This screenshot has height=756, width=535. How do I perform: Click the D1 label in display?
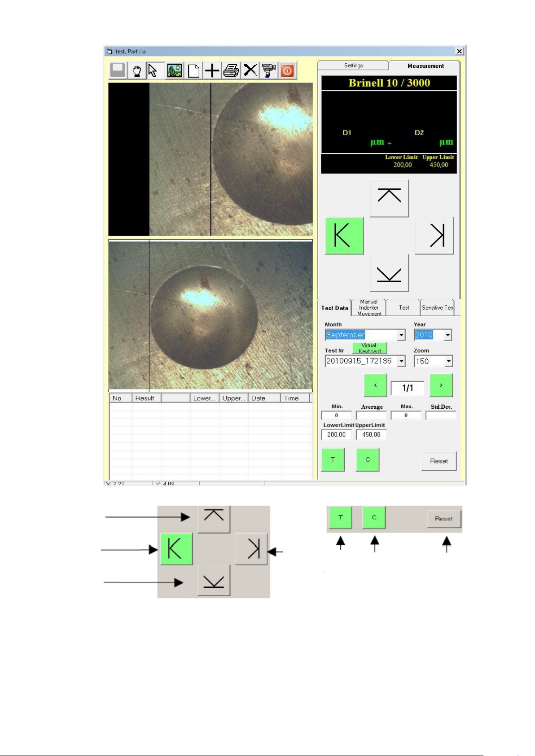(x=347, y=133)
